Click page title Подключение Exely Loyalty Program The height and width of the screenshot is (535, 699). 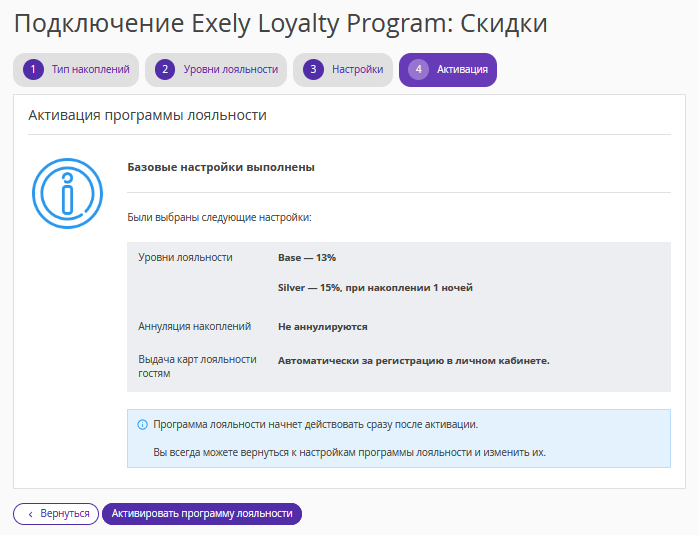click(x=280, y=23)
